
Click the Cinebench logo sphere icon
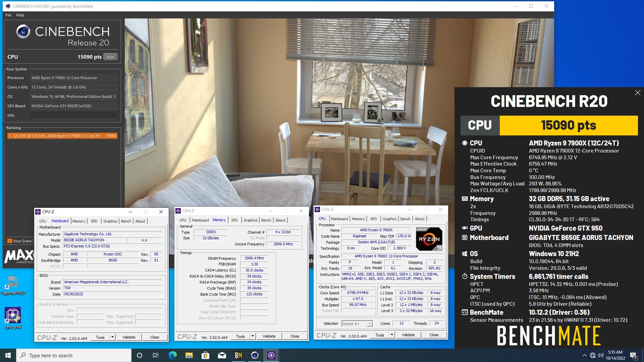point(23,32)
